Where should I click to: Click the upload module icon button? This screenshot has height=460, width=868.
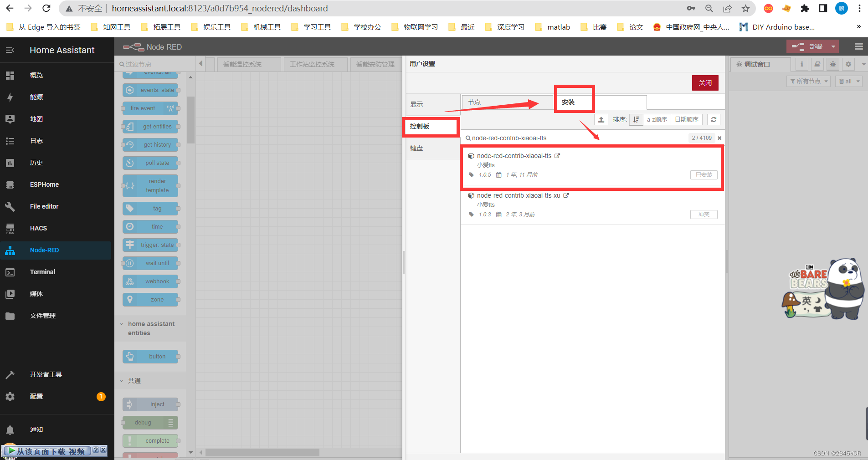point(601,119)
